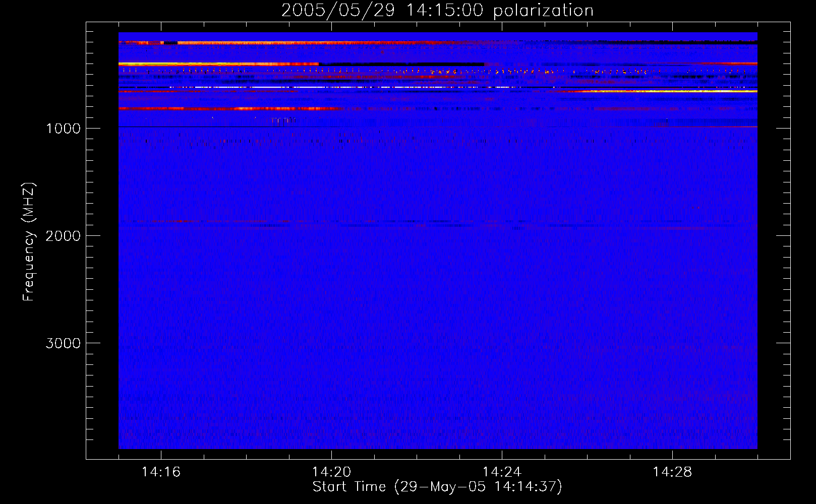The image size is (816, 504).
Task: Select the 'Frequency (MHZ)' axis label
Action: point(29,242)
